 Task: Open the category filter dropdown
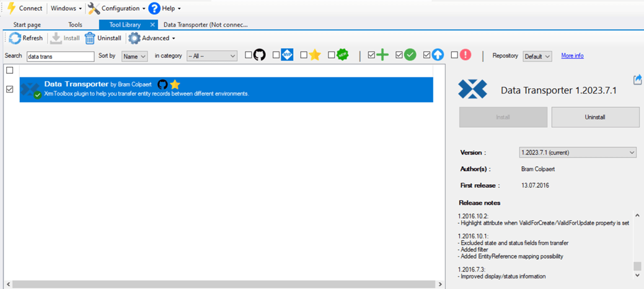[212, 56]
